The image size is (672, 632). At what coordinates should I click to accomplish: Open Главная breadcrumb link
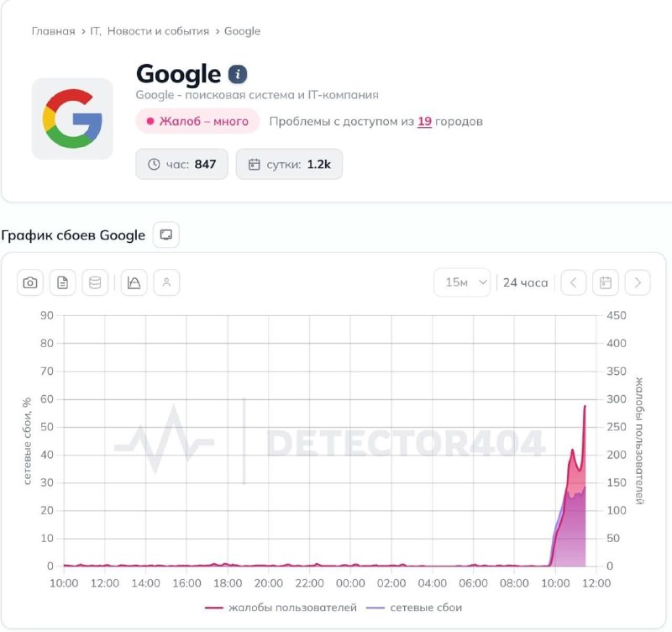point(54,31)
